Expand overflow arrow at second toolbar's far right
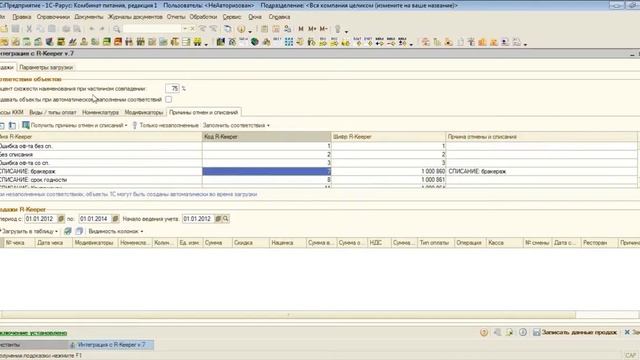The width and height of the screenshot is (640, 360). pyautogui.click(x=525, y=44)
